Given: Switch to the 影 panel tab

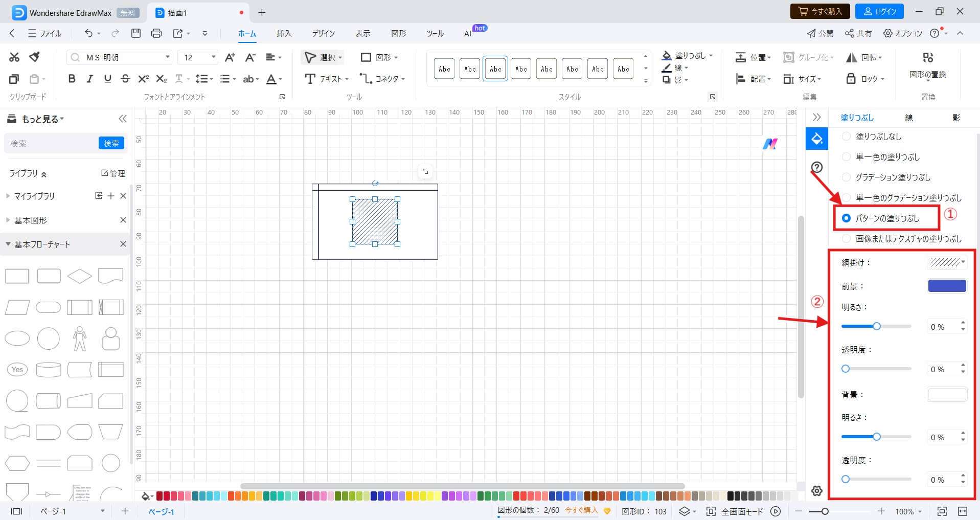Looking at the screenshot, I should click(x=956, y=118).
